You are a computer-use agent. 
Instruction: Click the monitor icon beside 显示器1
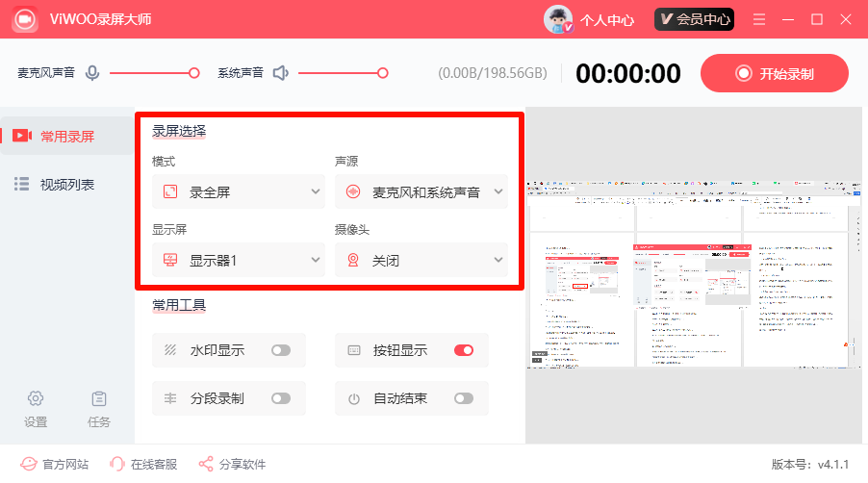(x=170, y=260)
